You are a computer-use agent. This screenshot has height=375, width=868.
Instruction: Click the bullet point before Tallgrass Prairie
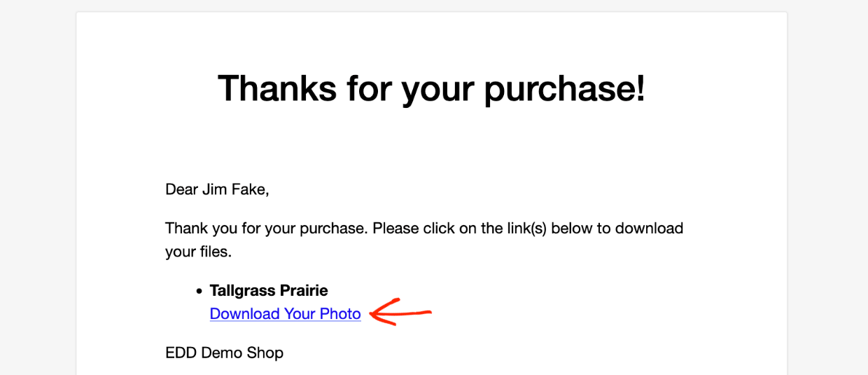(199, 291)
